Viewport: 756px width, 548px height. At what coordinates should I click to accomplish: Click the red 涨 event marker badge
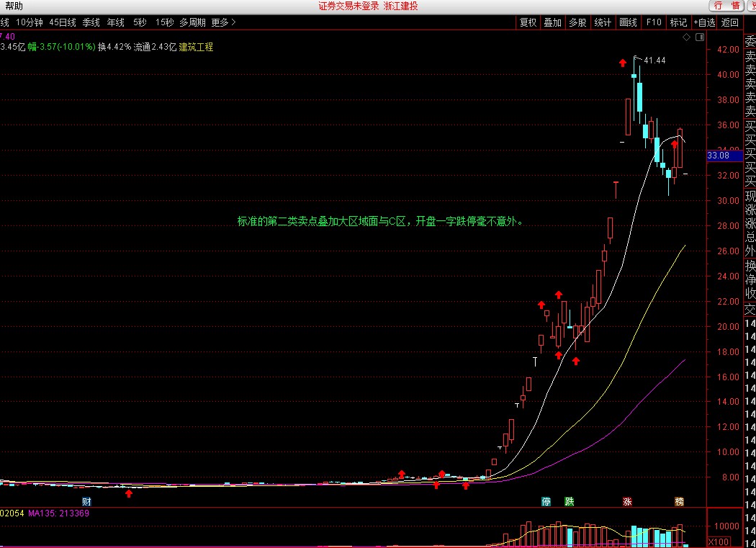pos(627,502)
